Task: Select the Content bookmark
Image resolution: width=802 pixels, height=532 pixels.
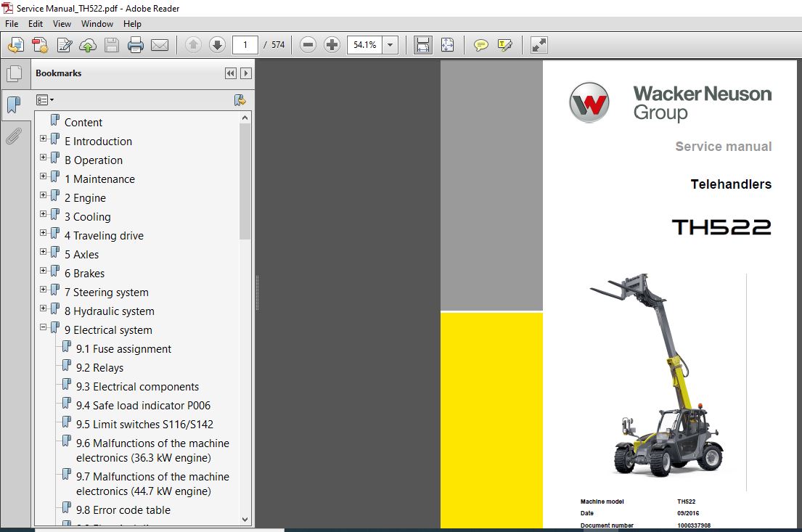Action: point(83,123)
